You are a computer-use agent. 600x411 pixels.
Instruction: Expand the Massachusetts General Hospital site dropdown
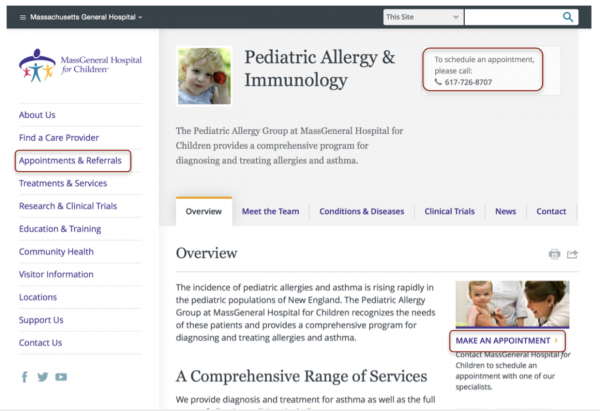(86, 17)
